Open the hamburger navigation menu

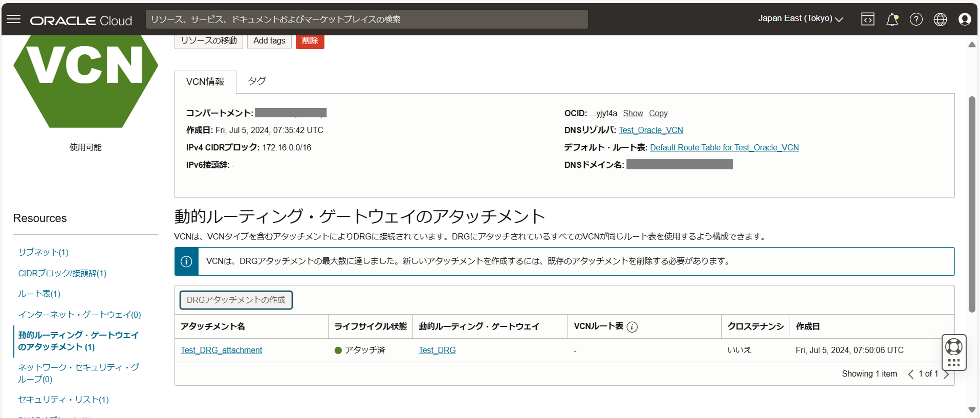click(x=14, y=19)
